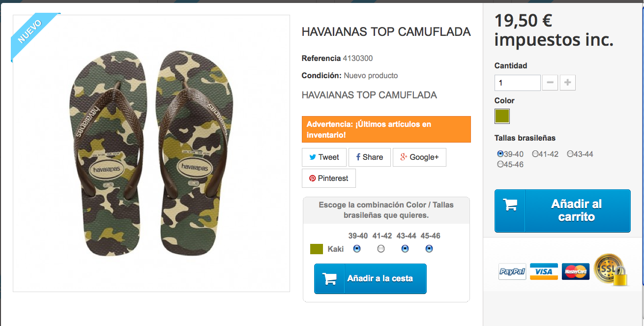Viewport: 644px width, 326px height.
Task: Share product on Twitter via Tweet
Action: click(x=324, y=157)
